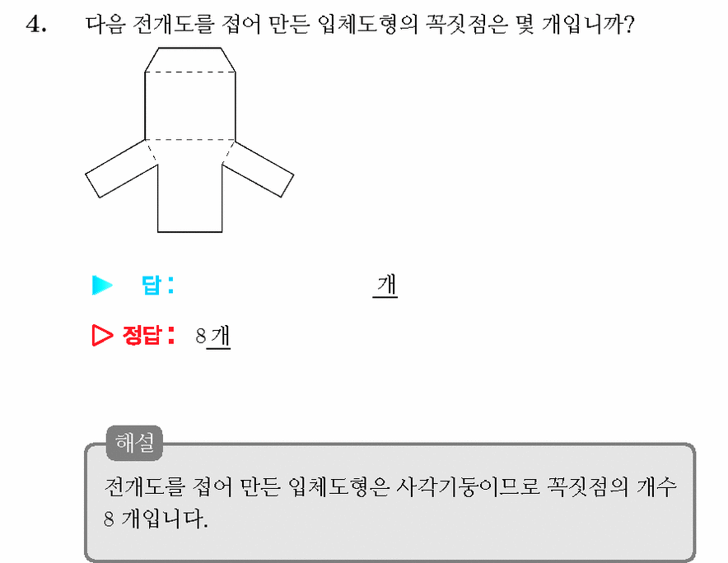
Task: Click the upper dashed fold line
Action: (190, 72)
